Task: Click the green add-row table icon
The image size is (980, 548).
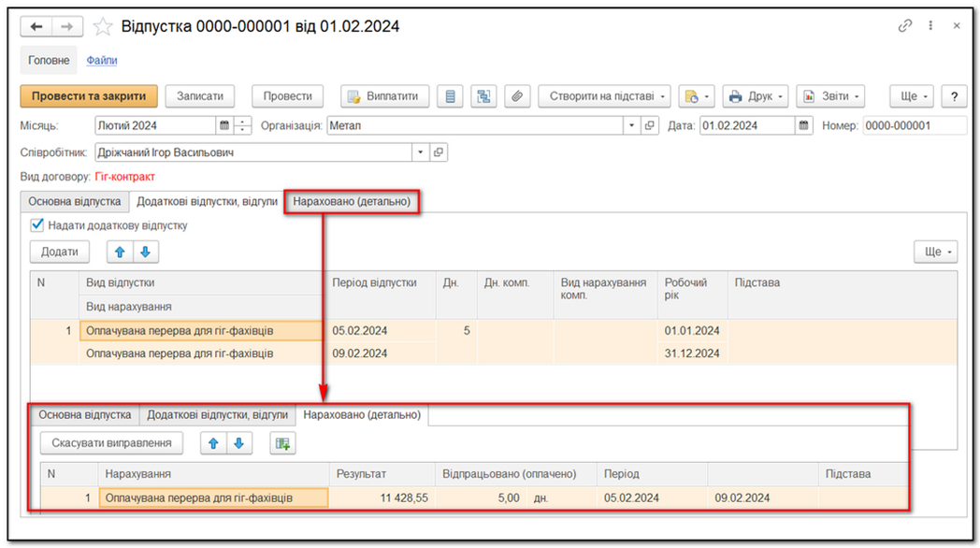Action: 281,443
